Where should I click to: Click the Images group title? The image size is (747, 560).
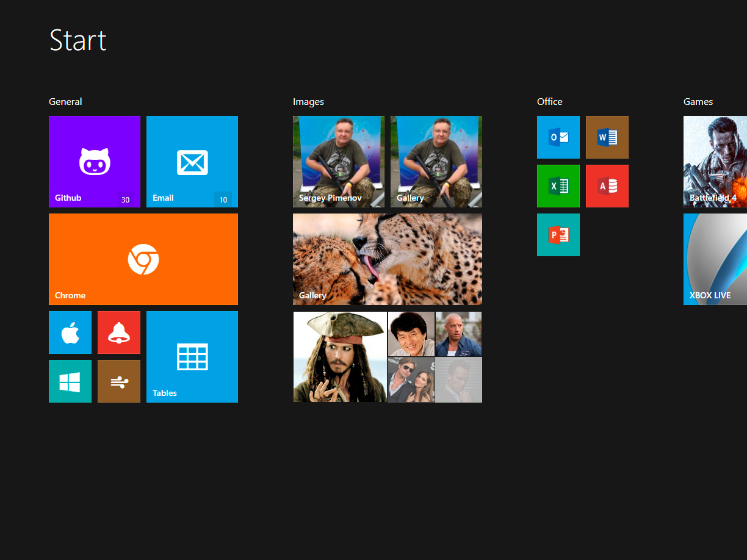tap(308, 102)
